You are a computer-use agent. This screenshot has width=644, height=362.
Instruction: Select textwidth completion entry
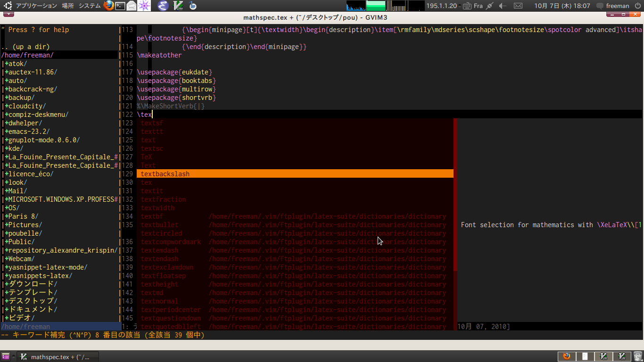click(x=295, y=208)
